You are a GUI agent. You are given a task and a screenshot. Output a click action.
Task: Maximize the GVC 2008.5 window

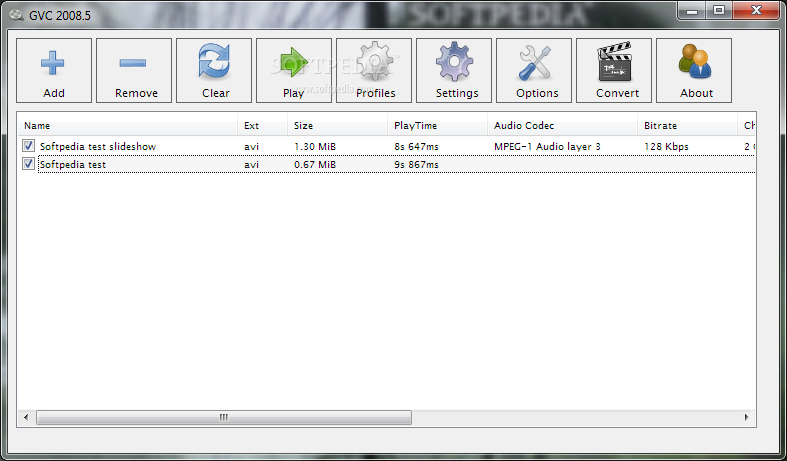click(719, 11)
